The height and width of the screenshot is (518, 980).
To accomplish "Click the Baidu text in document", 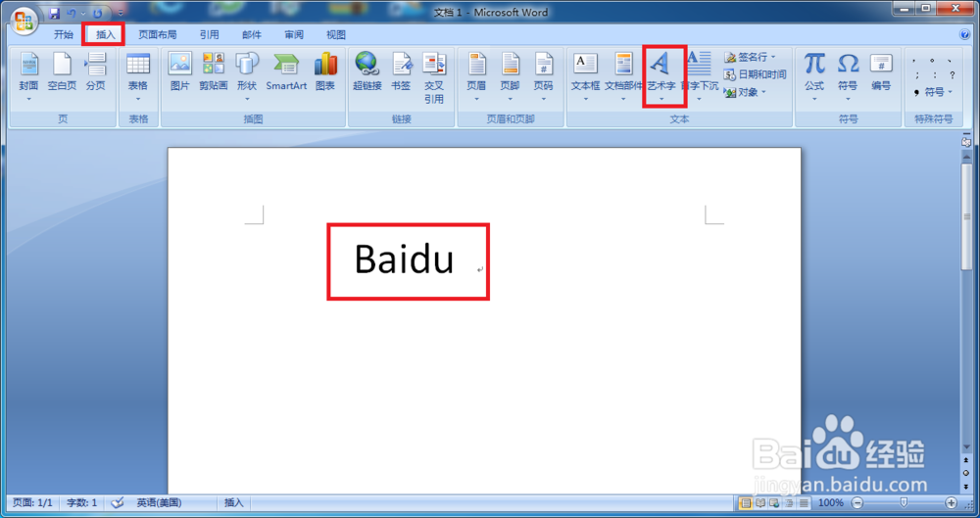I will point(404,259).
